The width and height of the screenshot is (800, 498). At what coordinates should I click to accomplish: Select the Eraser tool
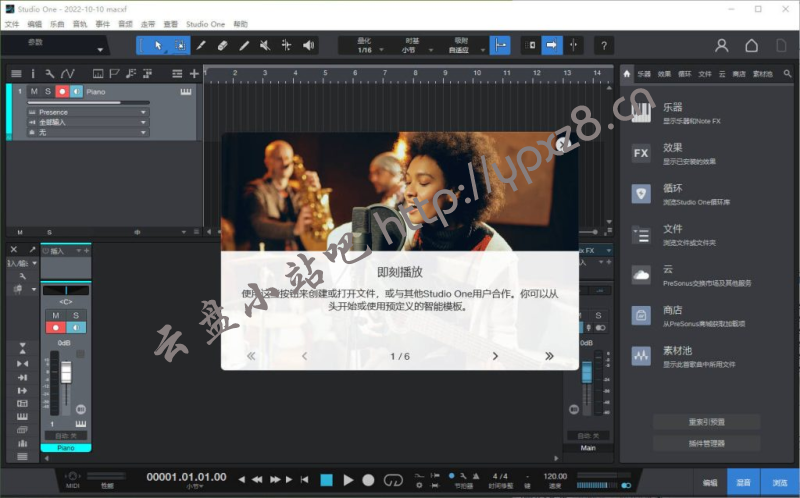[222, 45]
